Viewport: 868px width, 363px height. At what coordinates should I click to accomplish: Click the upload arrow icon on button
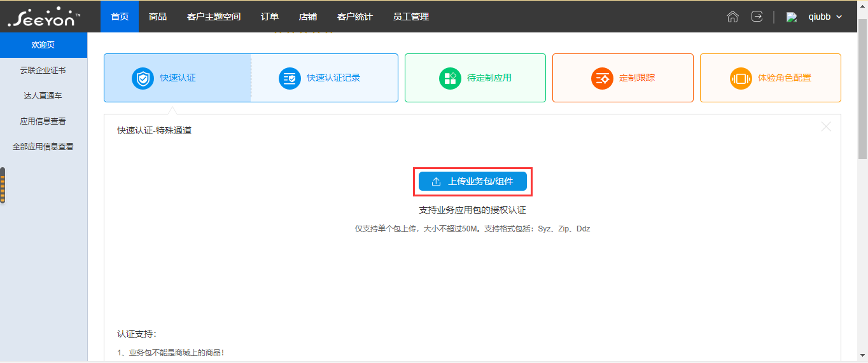click(436, 182)
